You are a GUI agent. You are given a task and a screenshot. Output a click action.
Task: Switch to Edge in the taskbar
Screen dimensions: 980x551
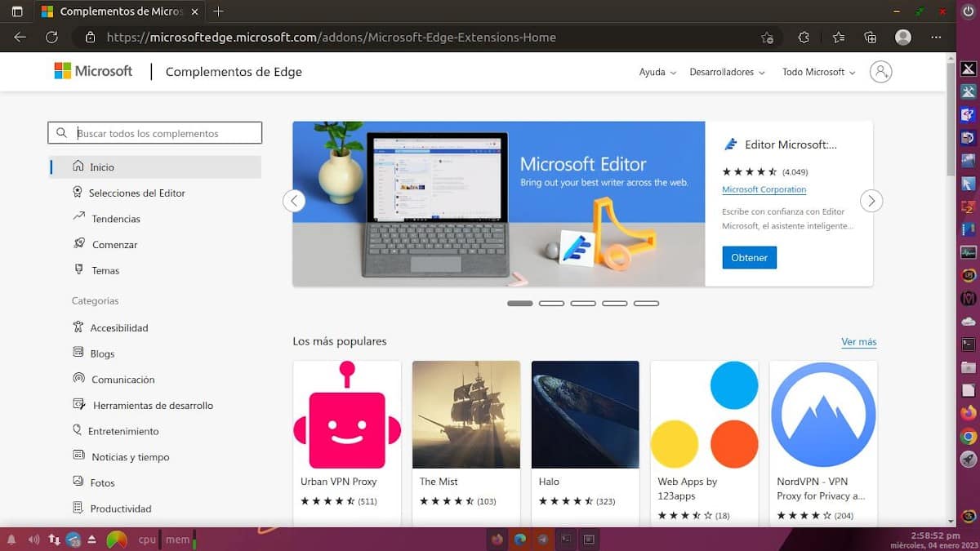tap(519, 540)
